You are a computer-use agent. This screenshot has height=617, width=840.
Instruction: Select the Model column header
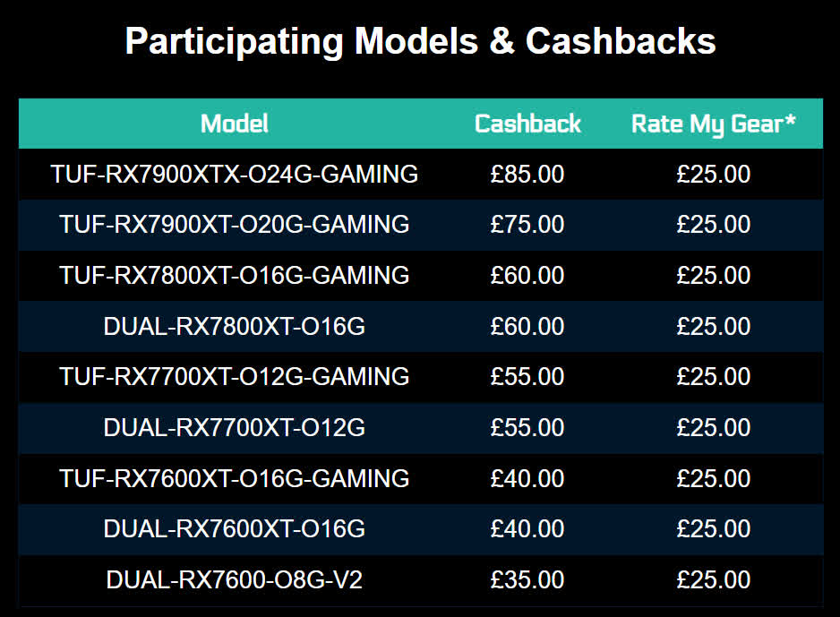click(234, 124)
